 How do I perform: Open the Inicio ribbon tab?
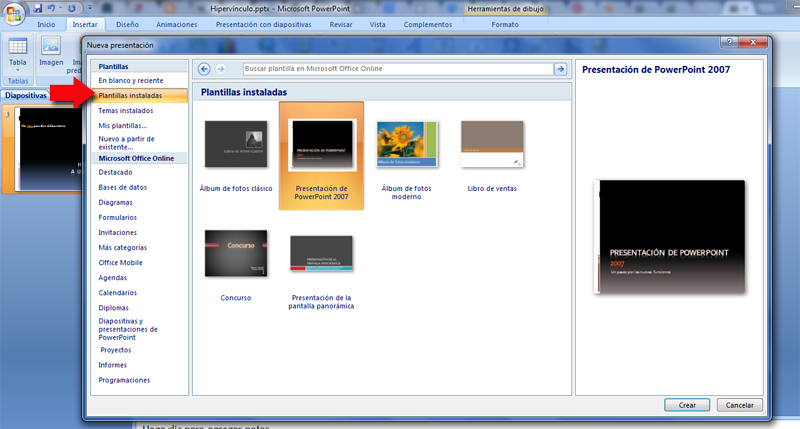tap(46, 24)
